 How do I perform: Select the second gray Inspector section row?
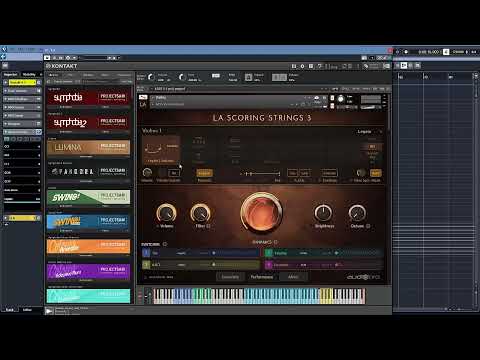[x=22, y=99]
